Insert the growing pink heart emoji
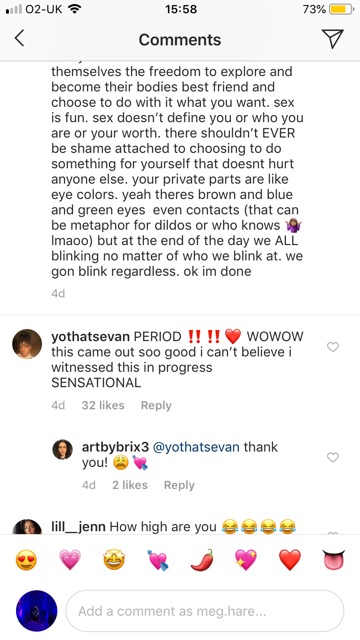The image size is (360, 640). click(x=70, y=560)
